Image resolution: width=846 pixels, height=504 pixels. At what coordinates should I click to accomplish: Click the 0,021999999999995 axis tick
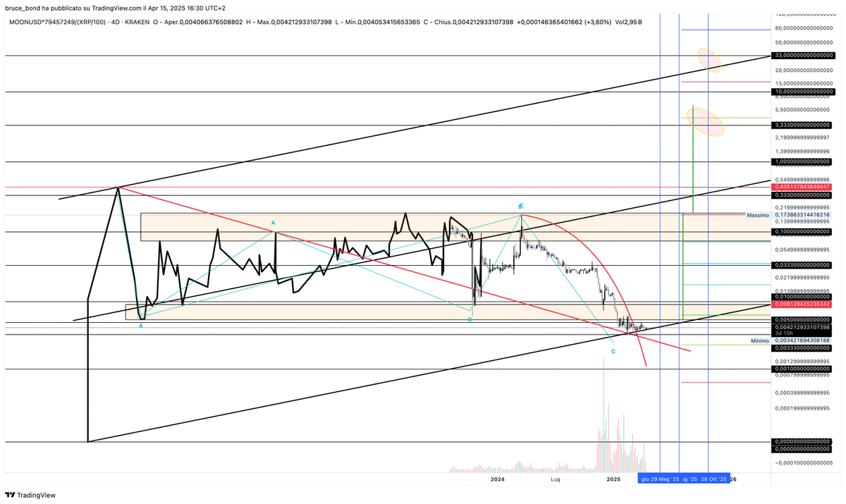pos(803,276)
